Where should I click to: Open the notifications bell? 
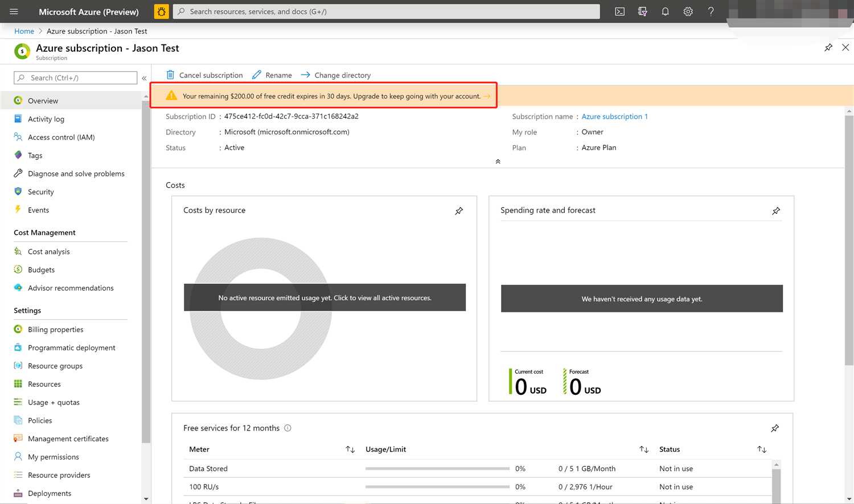click(666, 11)
